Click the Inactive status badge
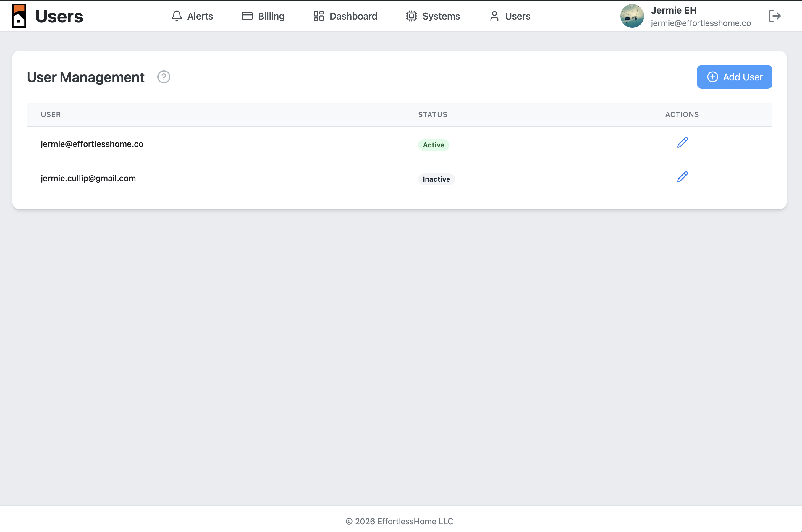 click(x=436, y=179)
